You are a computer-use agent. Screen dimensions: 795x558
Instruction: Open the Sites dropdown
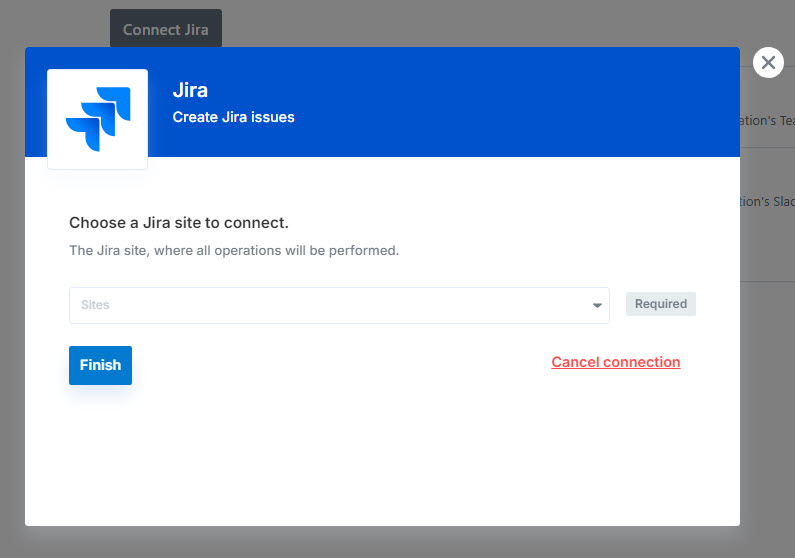tap(339, 305)
